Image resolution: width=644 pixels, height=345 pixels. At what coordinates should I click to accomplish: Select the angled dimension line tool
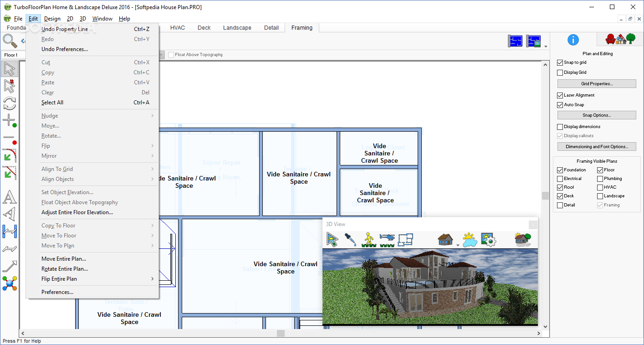tap(9, 248)
